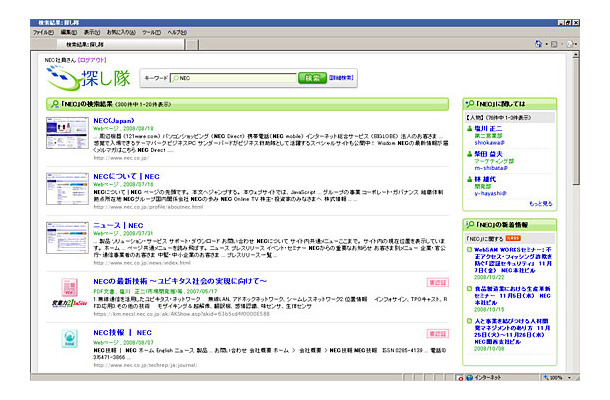Open the ファイル(F) menu
This screenshot has height=400, width=610.
(x=43, y=32)
